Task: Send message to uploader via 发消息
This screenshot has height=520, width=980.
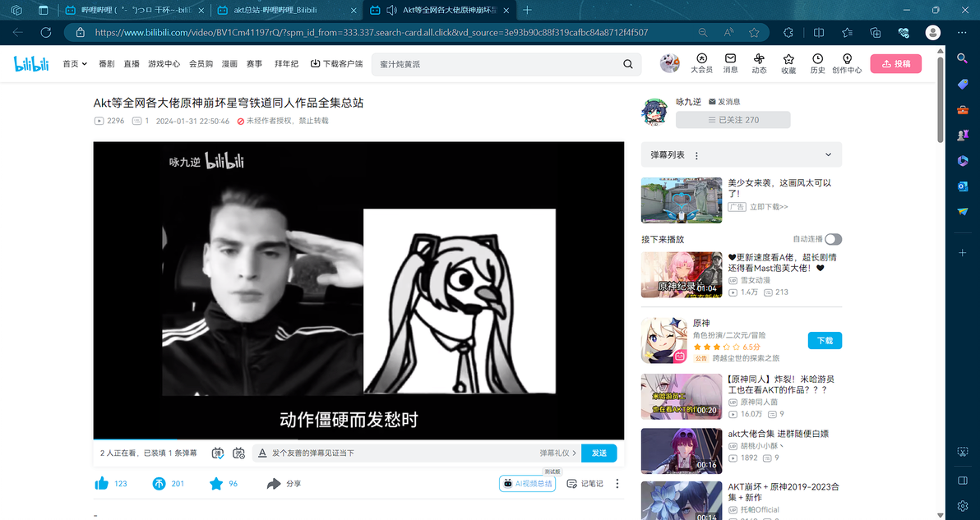Action: click(724, 102)
